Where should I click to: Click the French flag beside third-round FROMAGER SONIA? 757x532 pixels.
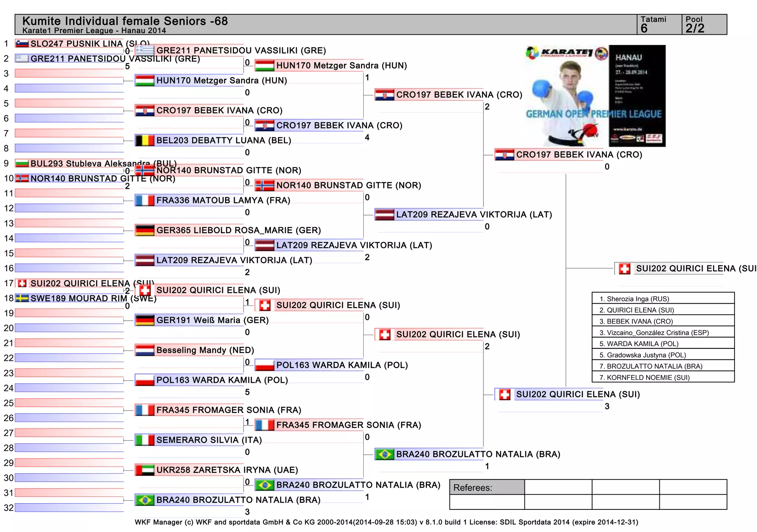(265, 425)
